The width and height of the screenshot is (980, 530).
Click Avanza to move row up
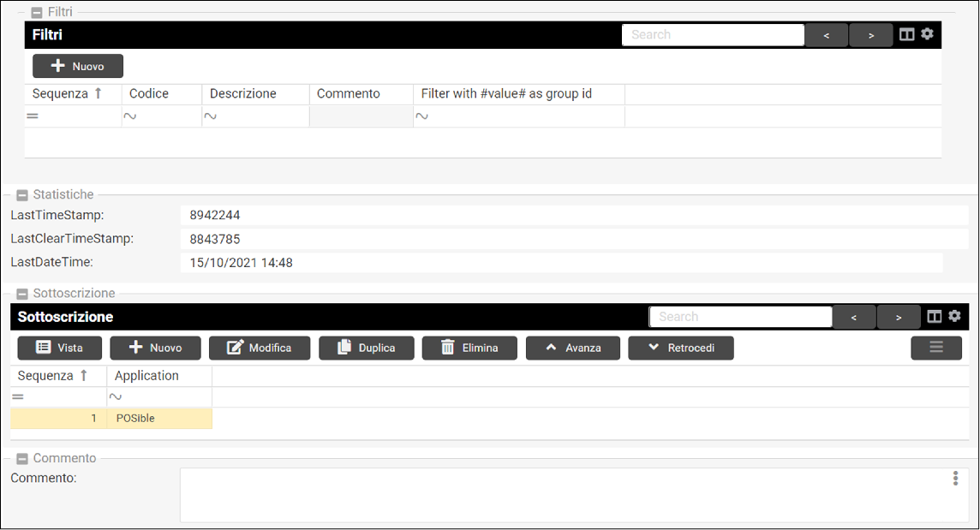click(572, 348)
